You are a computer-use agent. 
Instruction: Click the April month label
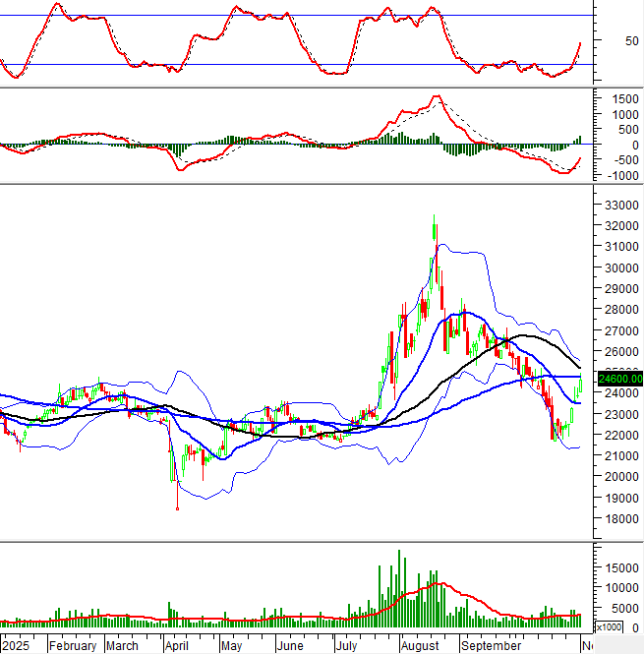click(x=176, y=646)
